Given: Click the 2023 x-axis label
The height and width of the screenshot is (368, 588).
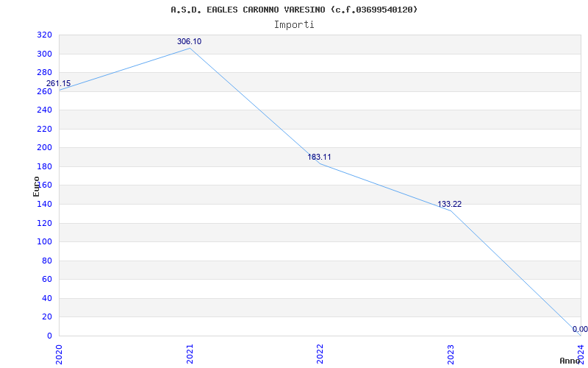Looking at the screenshot, I should tap(451, 354).
